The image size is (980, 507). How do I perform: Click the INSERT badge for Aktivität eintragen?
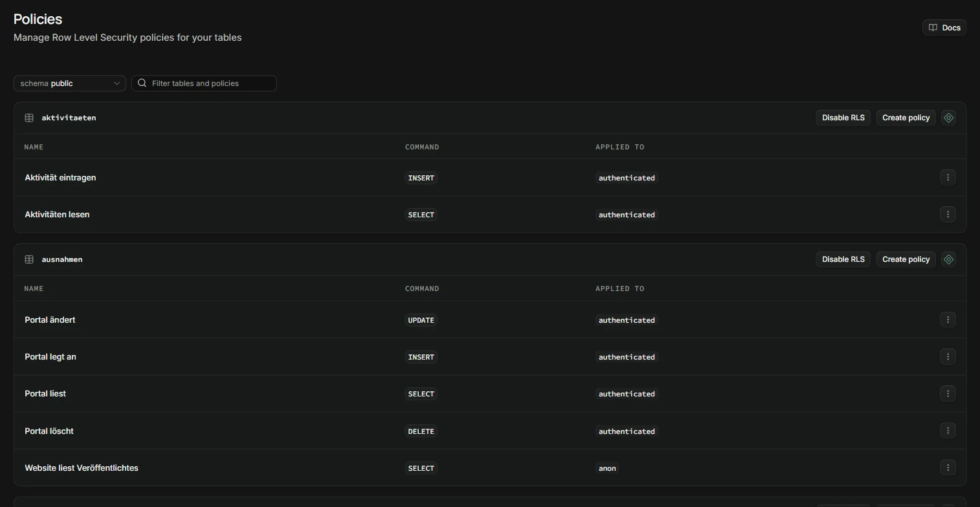[x=421, y=178]
